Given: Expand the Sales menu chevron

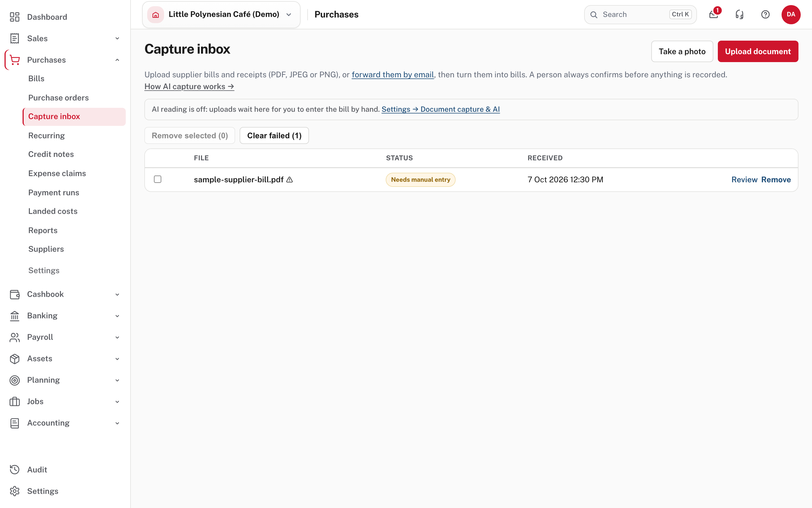Looking at the screenshot, I should tap(117, 38).
